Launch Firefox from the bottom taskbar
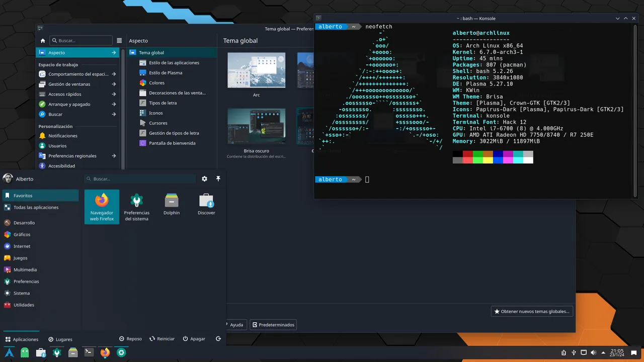 click(105, 353)
